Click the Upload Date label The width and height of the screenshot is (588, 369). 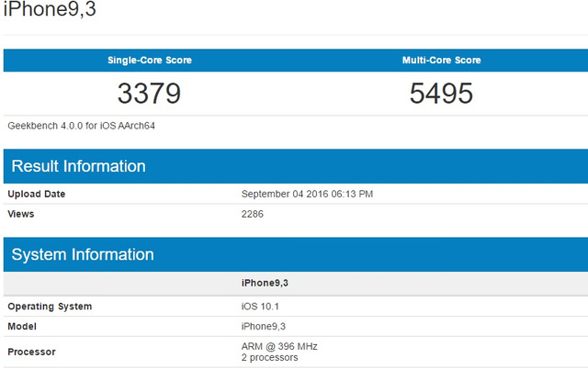37,194
